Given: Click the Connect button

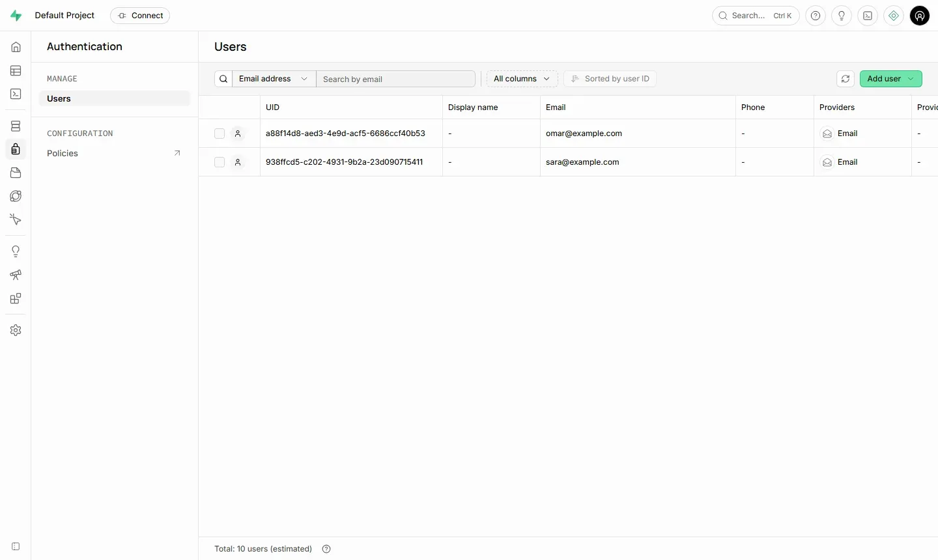Looking at the screenshot, I should [x=140, y=16].
